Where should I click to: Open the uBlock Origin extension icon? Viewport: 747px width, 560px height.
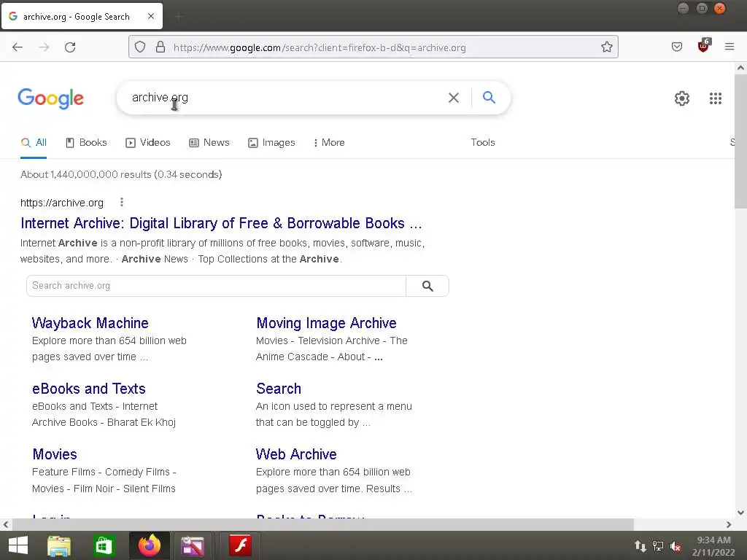coord(703,46)
